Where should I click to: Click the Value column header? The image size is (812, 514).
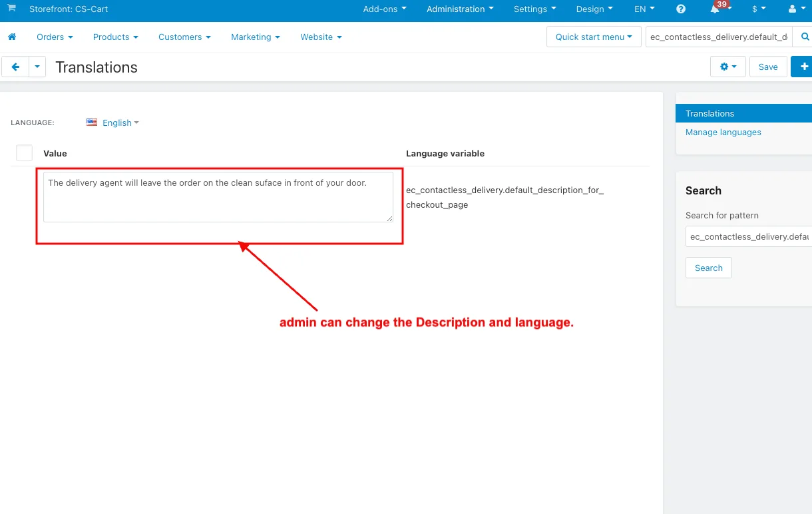55,153
